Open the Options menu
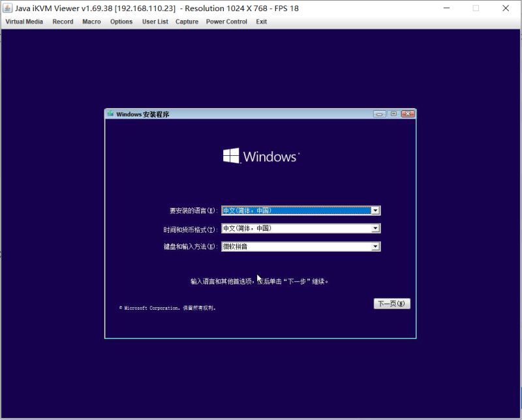The width and height of the screenshot is (522, 420). (x=121, y=22)
